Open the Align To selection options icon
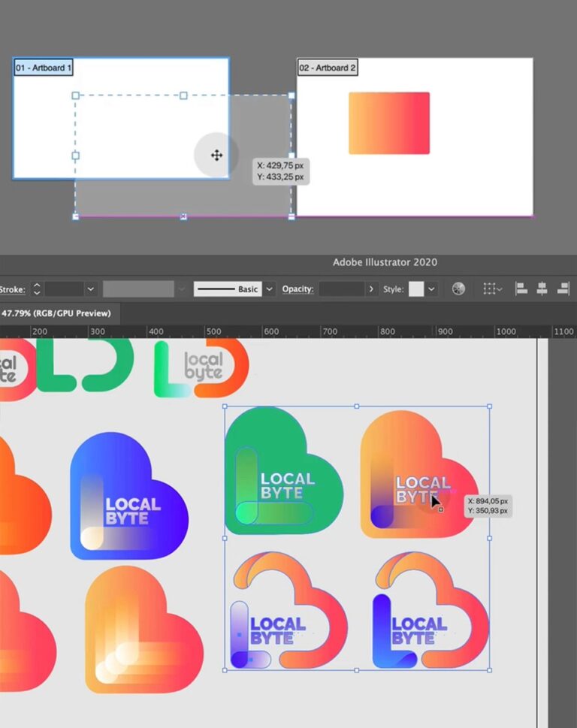The width and height of the screenshot is (577, 728). point(491,288)
